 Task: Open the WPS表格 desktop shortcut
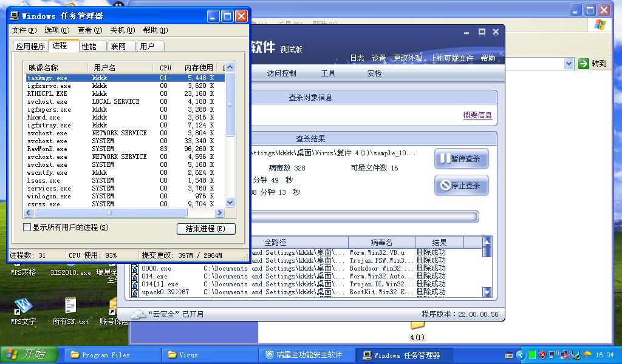pyautogui.click(x=23, y=272)
